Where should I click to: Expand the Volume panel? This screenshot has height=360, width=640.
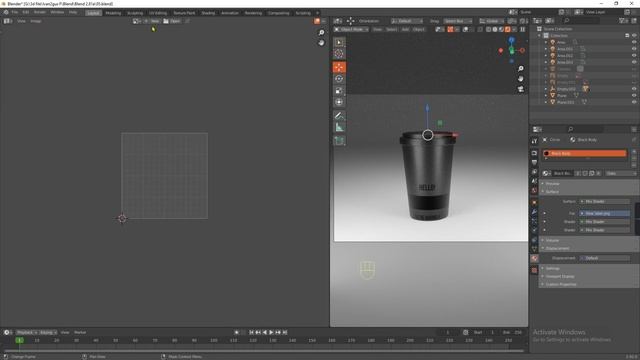(552, 240)
